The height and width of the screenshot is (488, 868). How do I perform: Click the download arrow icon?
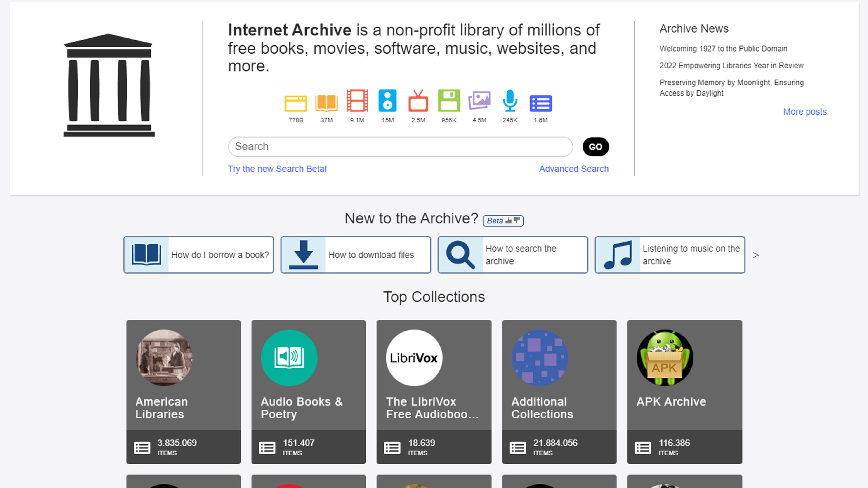pyautogui.click(x=303, y=255)
